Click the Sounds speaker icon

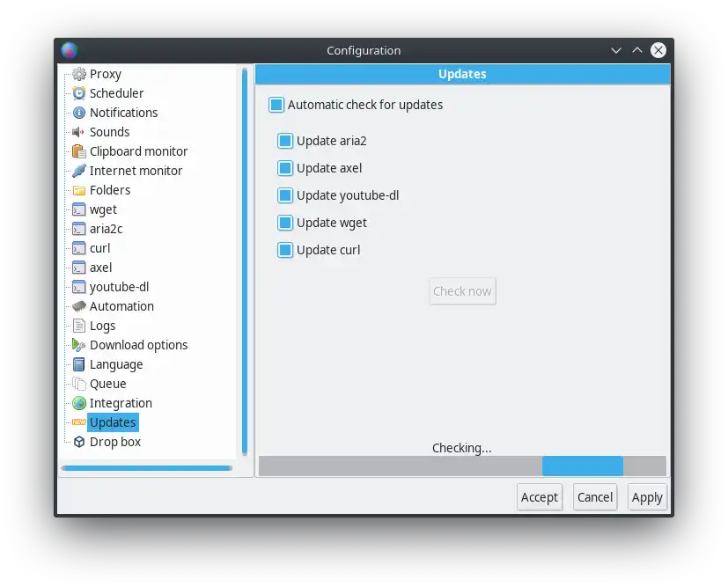click(x=79, y=132)
